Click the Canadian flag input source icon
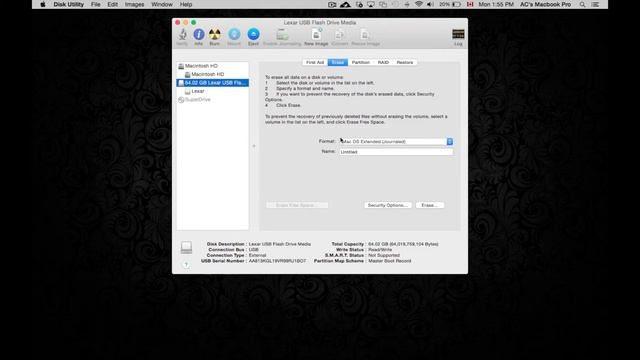640x360 pixels. click(470, 4)
